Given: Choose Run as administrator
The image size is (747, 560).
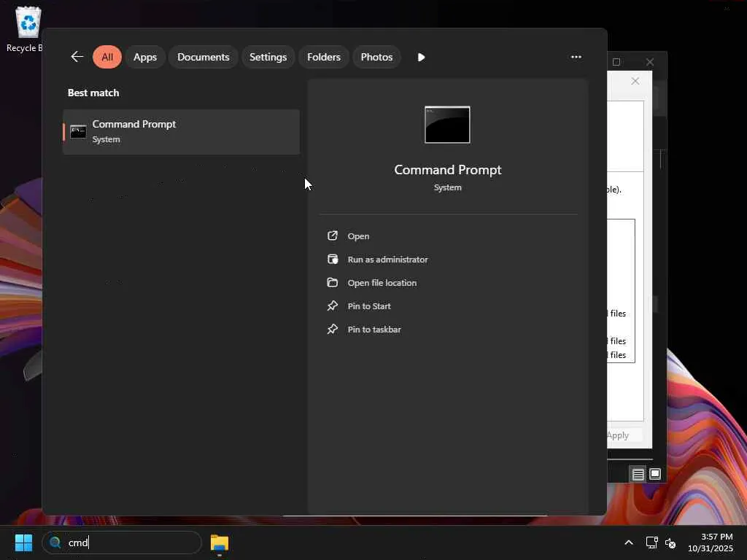Looking at the screenshot, I should [x=387, y=260].
